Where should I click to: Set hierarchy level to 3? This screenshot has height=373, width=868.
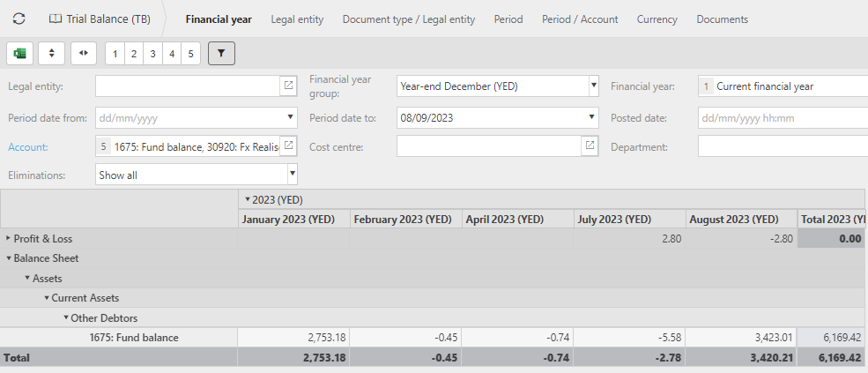152,54
